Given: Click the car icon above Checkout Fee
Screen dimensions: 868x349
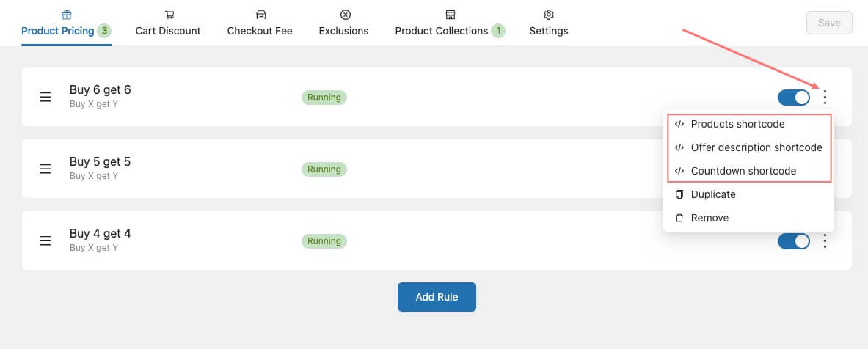Looking at the screenshot, I should [x=260, y=15].
